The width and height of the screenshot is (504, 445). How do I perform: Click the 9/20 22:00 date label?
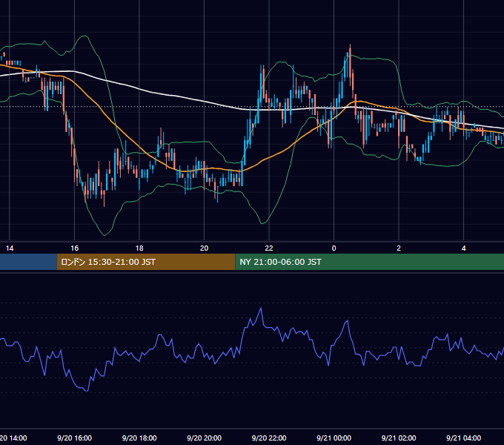pos(269,438)
